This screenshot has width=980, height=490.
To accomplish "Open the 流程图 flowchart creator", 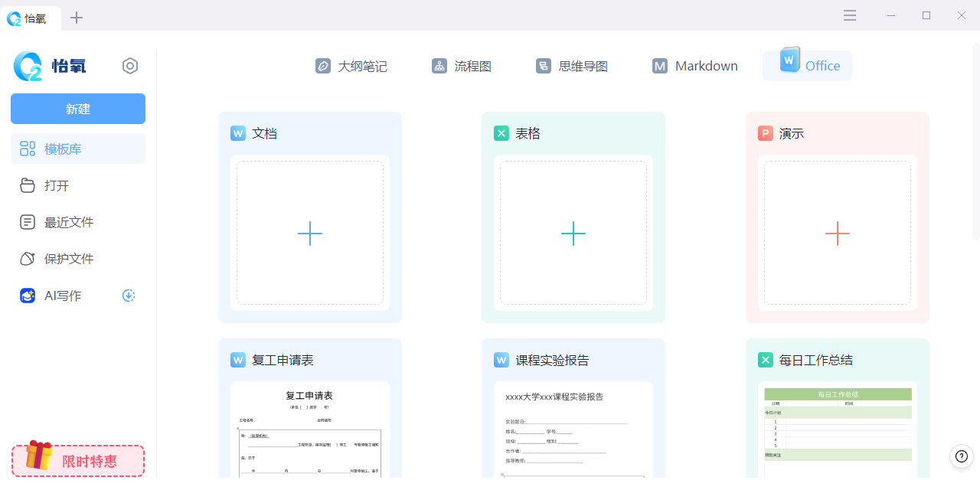I will click(461, 66).
